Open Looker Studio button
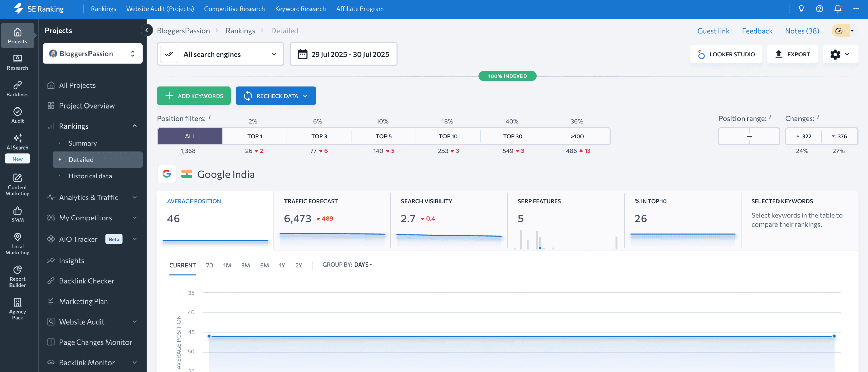 pyautogui.click(x=726, y=54)
